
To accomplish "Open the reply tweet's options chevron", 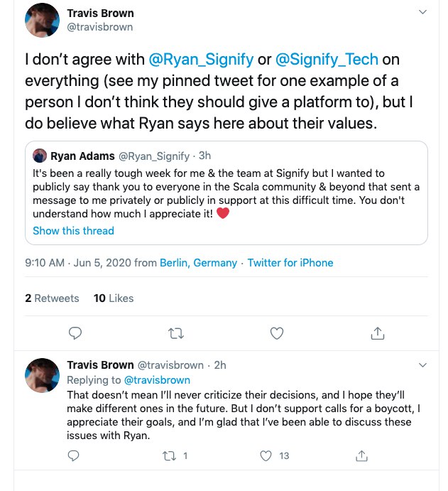I will click(x=423, y=365).
